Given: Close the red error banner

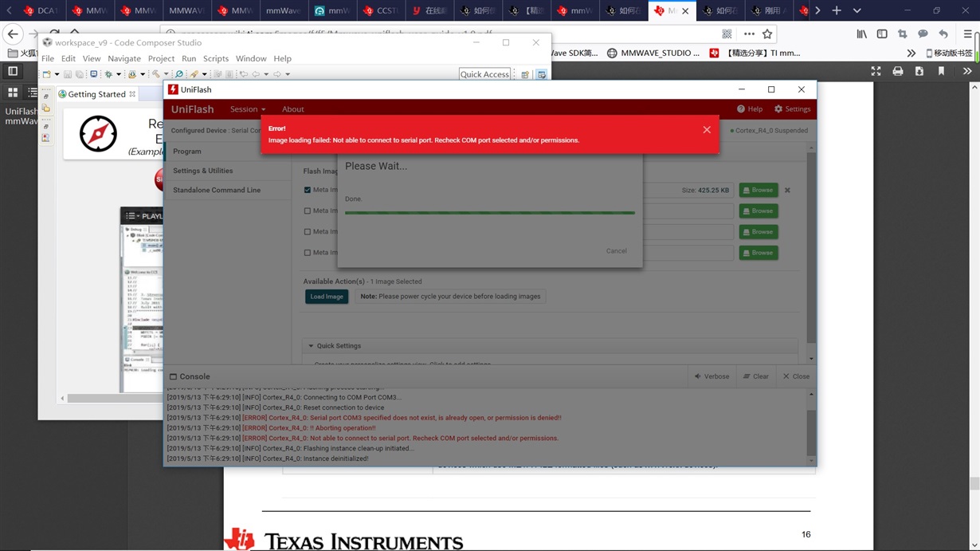Looking at the screenshot, I should coord(707,130).
